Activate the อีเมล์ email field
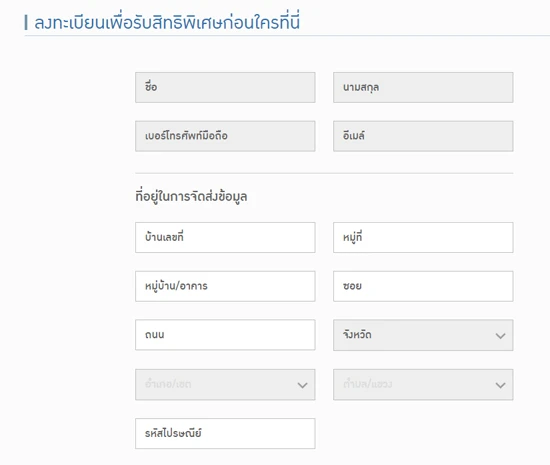Image resolution: width=550 pixels, height=465 pixels. [x=423, y=136]
